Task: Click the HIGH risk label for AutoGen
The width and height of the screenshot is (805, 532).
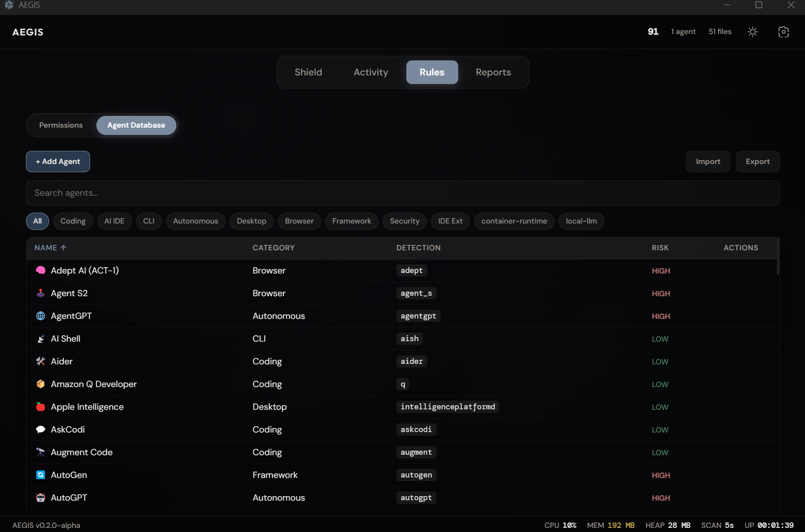Action: [x=661, y=475]
